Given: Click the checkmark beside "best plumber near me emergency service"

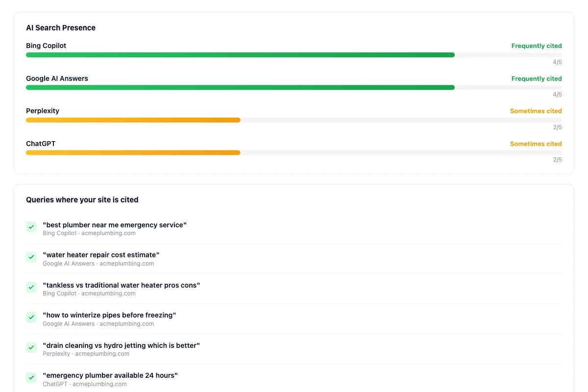Looking at the screenshot, I should click(31, 227).
